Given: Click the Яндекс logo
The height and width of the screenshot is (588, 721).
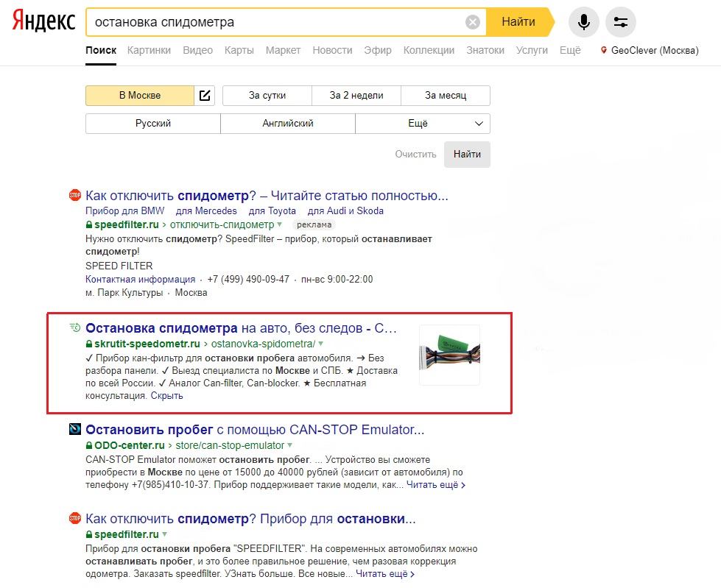Looking at the screenshot, I should coord(43,21).
